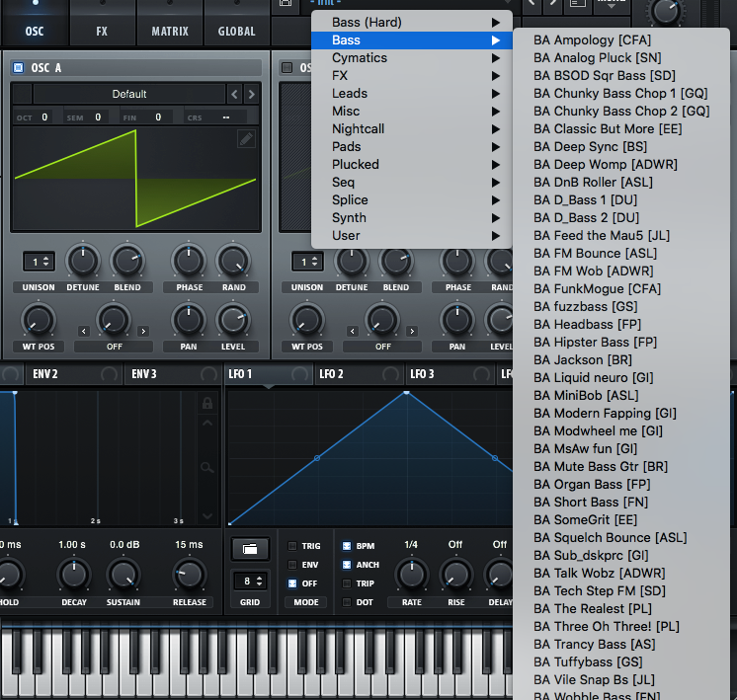Click the previous warp mode arrow in OSC A
The image size is (737, 700).
pyautogui.click(x=84, y=331)
